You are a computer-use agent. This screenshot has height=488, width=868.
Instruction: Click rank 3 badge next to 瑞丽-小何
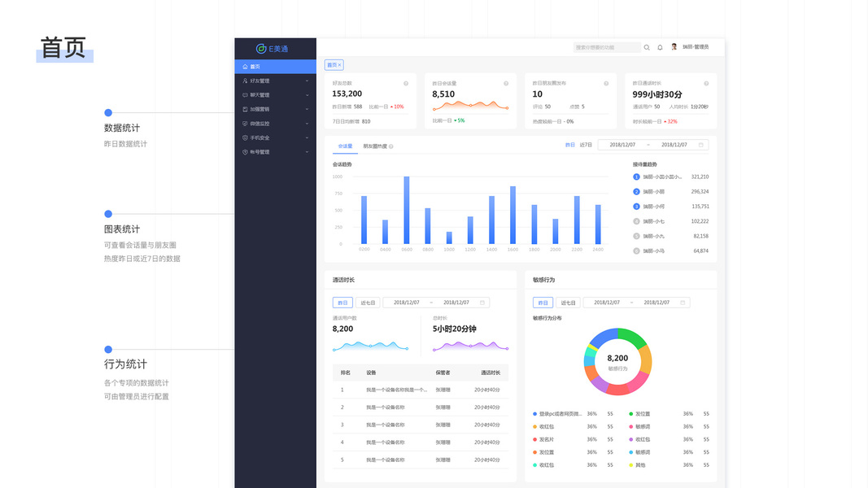tap(636, 207)
